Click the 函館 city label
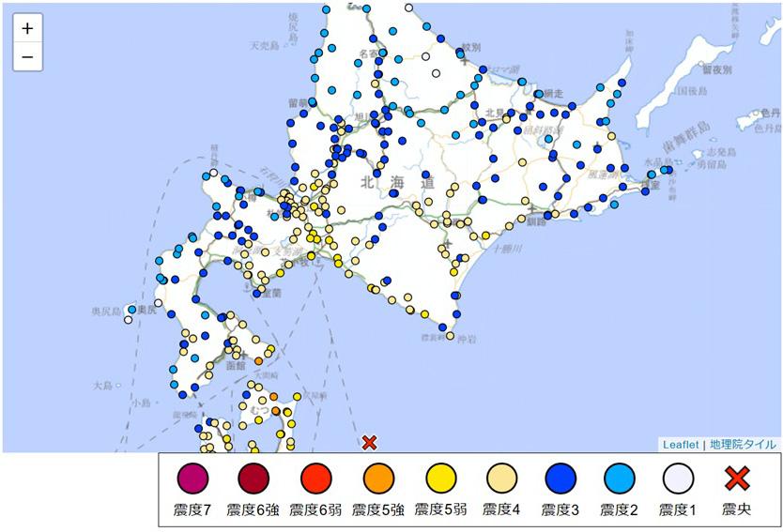783x532 pixels. click(x=236, y=365)
